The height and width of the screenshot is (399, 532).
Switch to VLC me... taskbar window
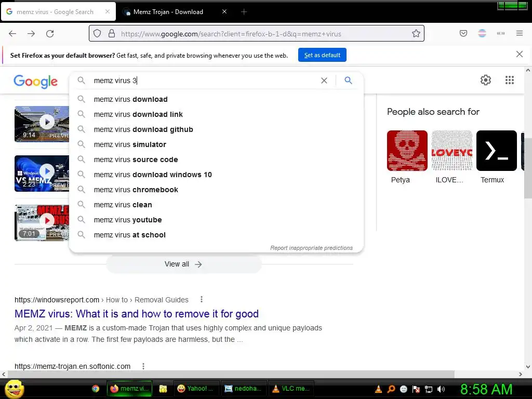tap(291, 389)
